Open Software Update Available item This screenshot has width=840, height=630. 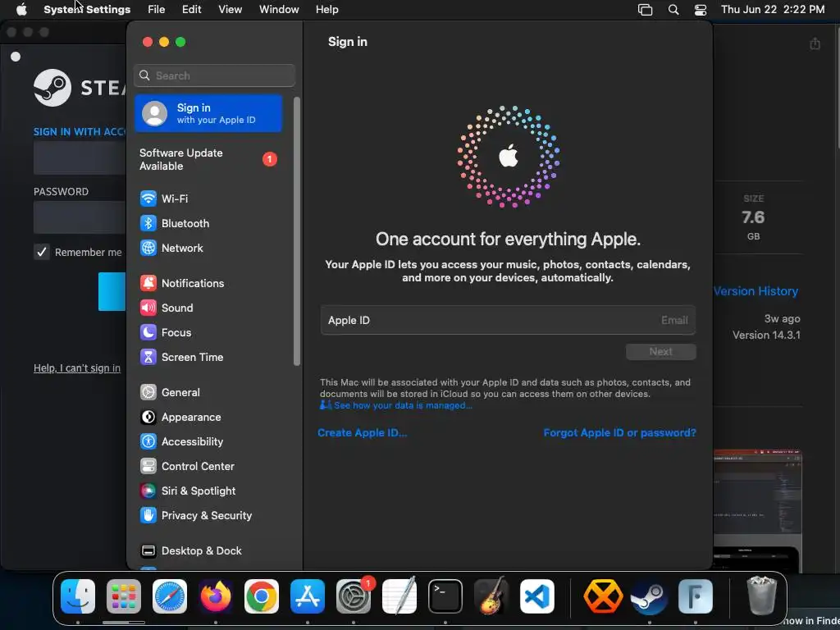pos(208,159)
